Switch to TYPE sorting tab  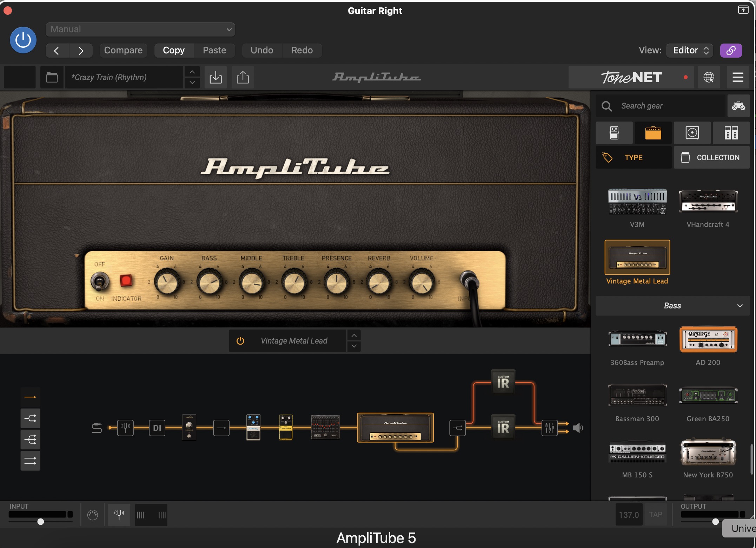634,157
